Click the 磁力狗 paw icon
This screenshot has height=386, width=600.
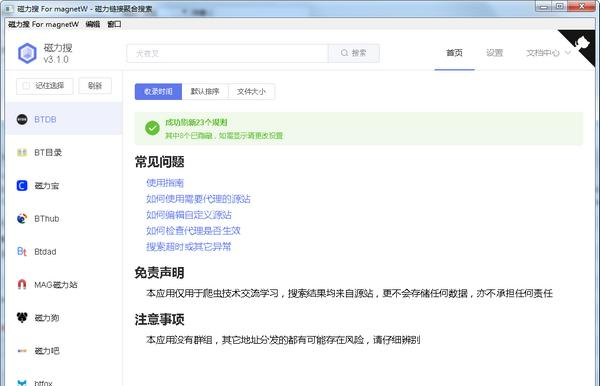point(22,318)
